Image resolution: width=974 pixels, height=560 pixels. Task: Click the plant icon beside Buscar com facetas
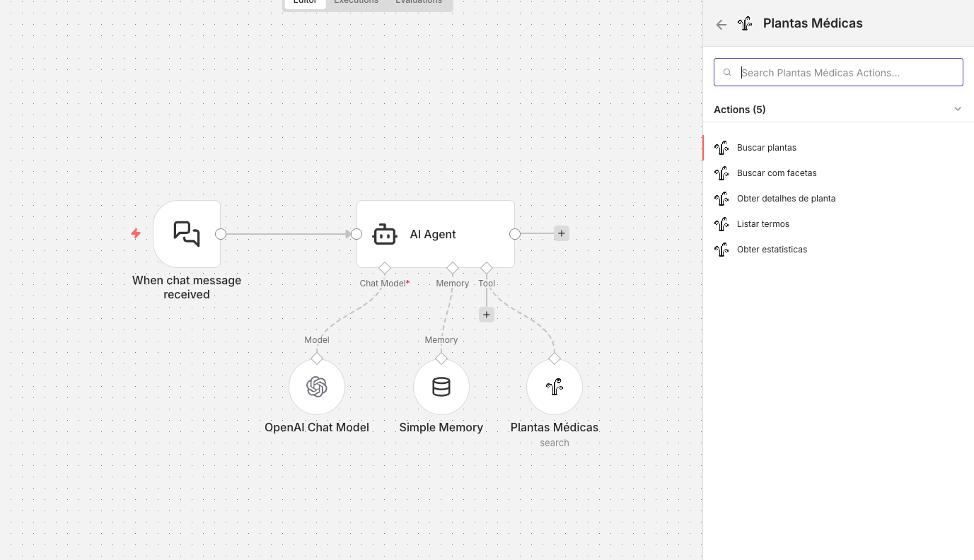(721, 173)
